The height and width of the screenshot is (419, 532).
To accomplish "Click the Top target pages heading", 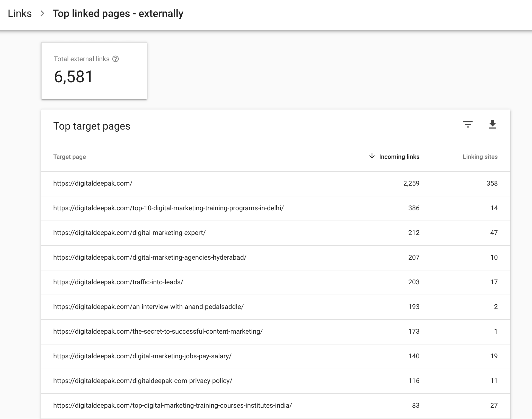I will point(92,126).
